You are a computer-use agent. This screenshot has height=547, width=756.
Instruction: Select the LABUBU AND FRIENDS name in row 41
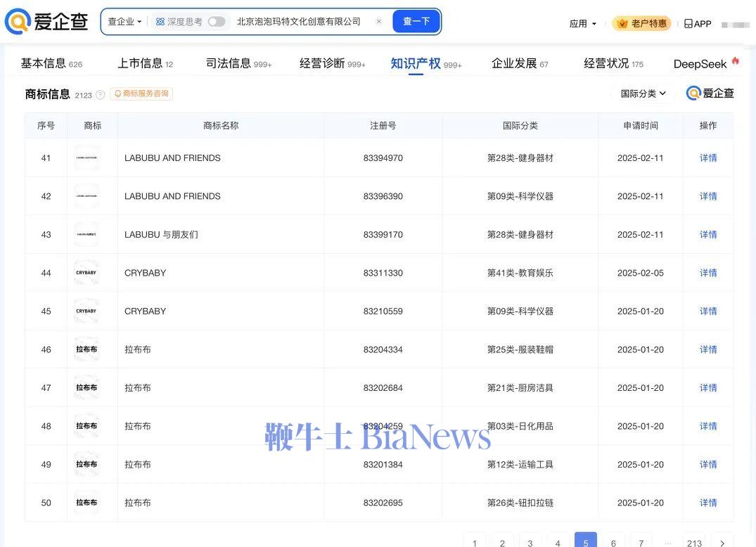[172, 157]
